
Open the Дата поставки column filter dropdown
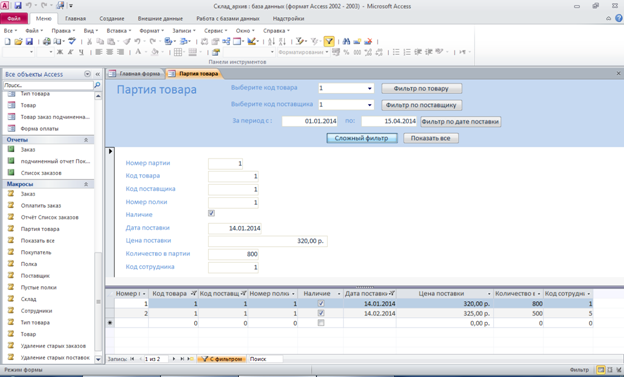point(392,294)
